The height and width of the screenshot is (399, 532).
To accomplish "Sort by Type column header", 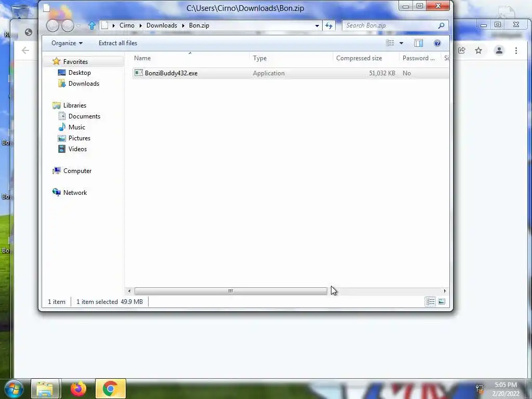I will click(x=292, y=58).
